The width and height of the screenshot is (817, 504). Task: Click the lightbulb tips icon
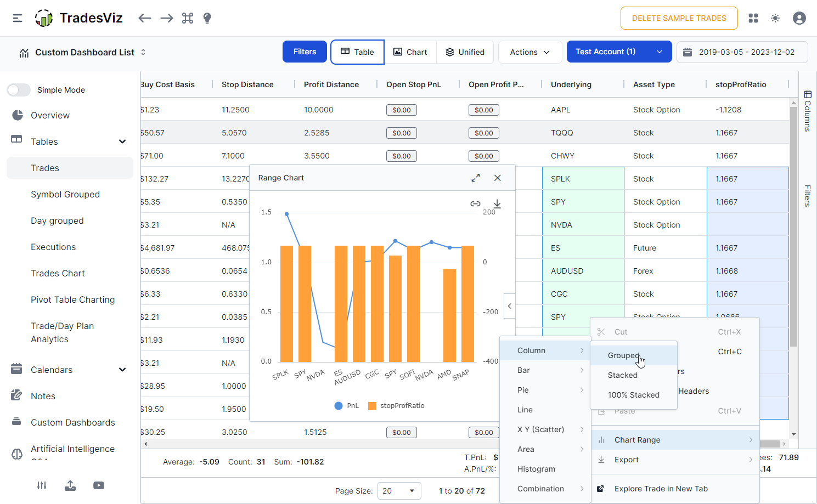tap(207, 18)
